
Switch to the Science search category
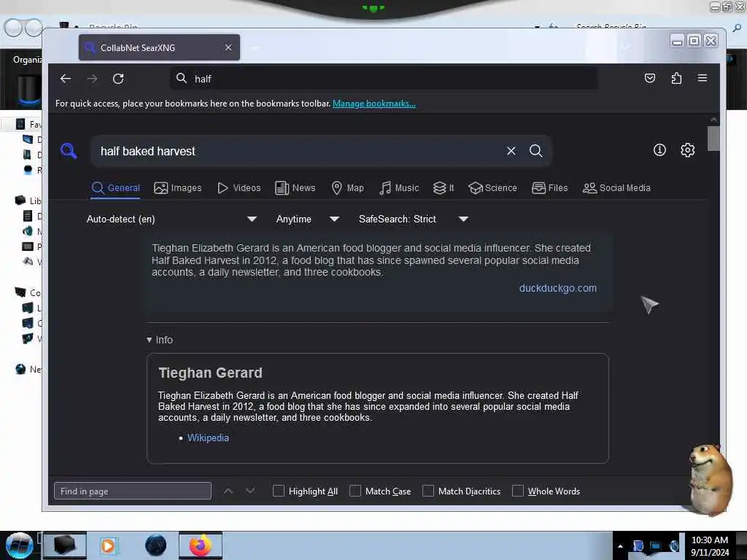(492, 188)
